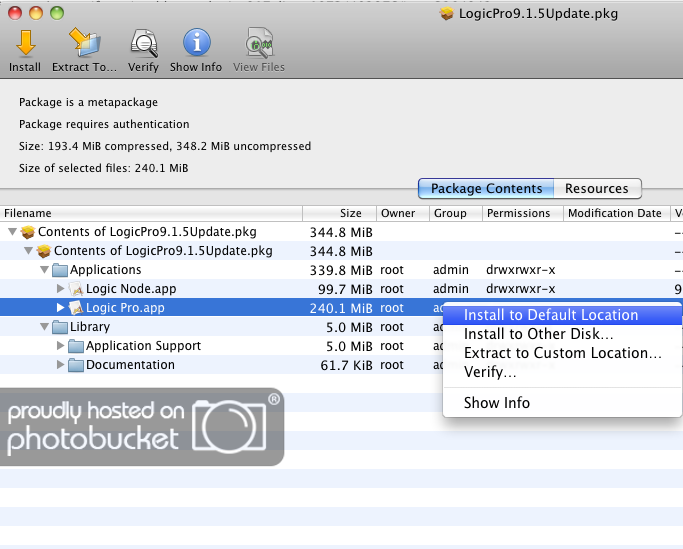Screen dimensions: 683x549
Task: Expand the Documentation folder triangle
Action: (60, 365)
